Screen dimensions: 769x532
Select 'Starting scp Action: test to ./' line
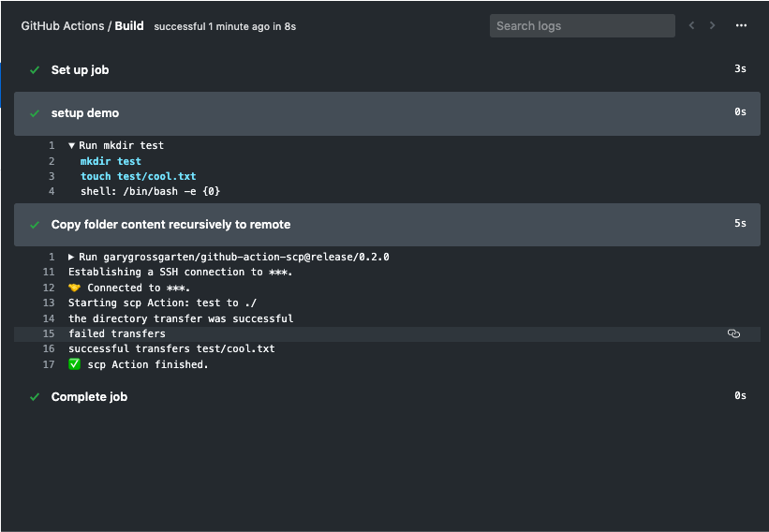tap(162, 303)
